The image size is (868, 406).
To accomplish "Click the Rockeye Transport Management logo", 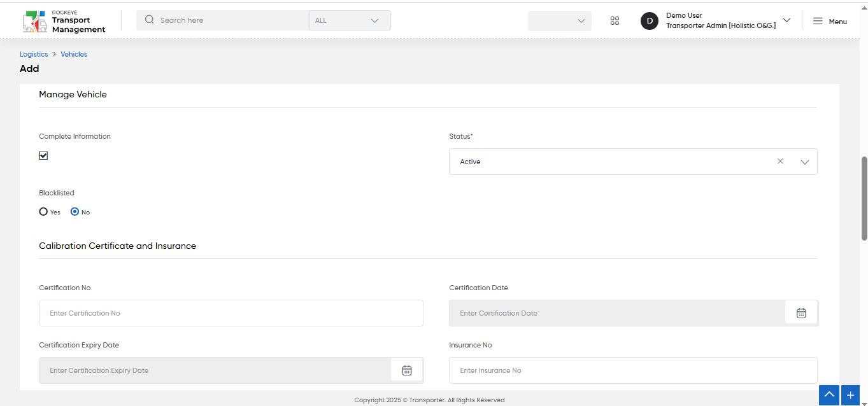I will [64, 21].
